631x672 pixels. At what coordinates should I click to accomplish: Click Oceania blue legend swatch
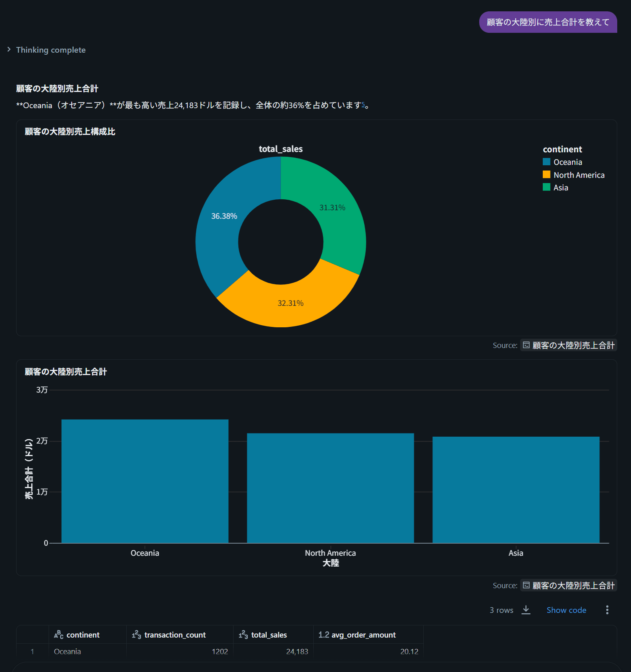point(546,162)
